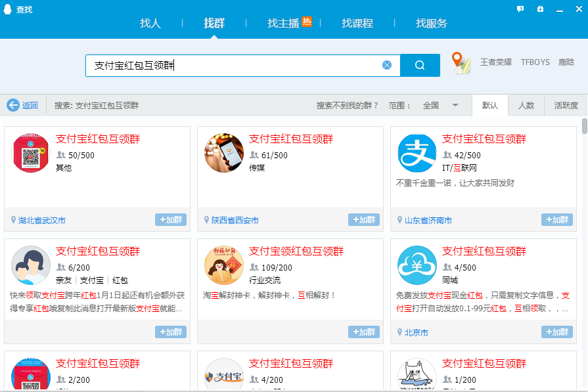Click the 亲友 tag on the 6/200 group
Screen dimensions: 588x392
64,280
